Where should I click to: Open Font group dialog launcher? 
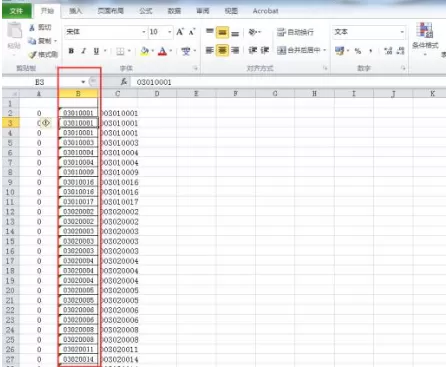[195, 68]
